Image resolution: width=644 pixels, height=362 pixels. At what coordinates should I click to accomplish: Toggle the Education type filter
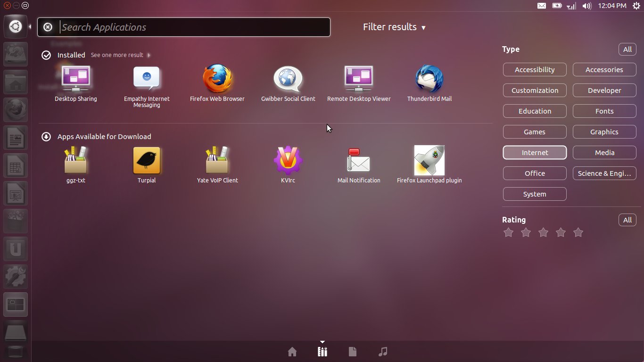coord(535,111)
